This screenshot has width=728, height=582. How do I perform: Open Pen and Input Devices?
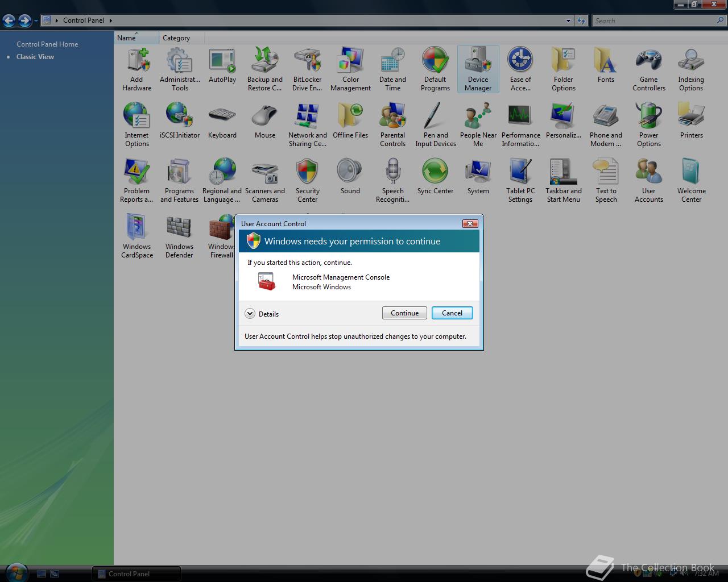tap(436, 125)
